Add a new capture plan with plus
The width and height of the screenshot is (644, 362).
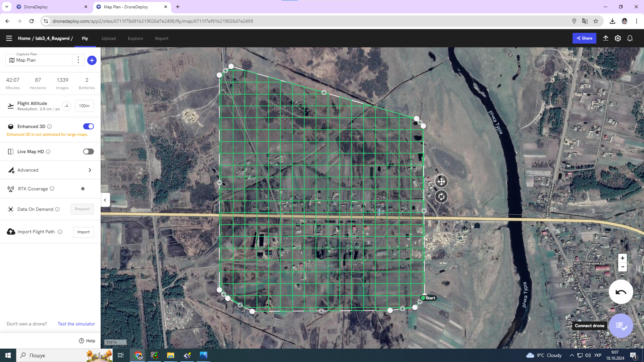92,60
